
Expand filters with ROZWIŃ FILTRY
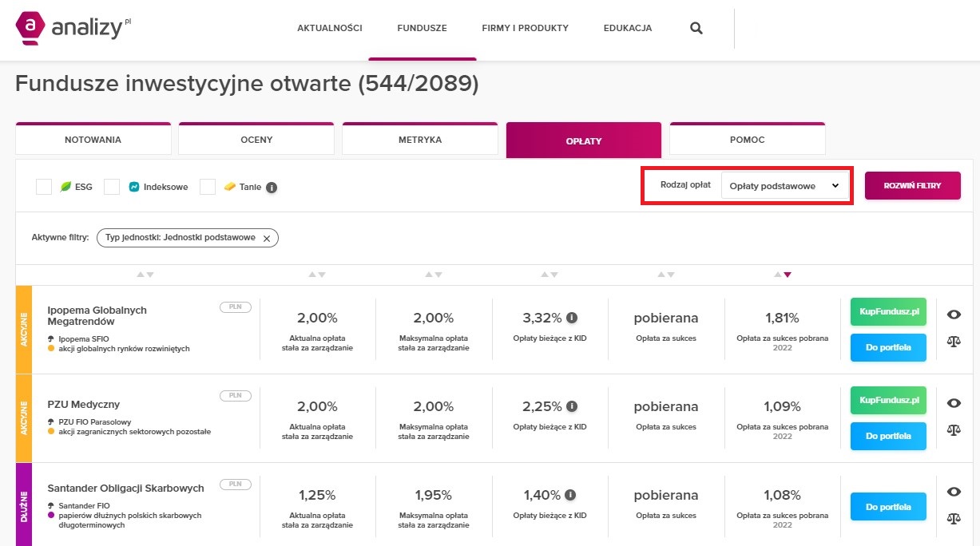(x=912, y=186)
